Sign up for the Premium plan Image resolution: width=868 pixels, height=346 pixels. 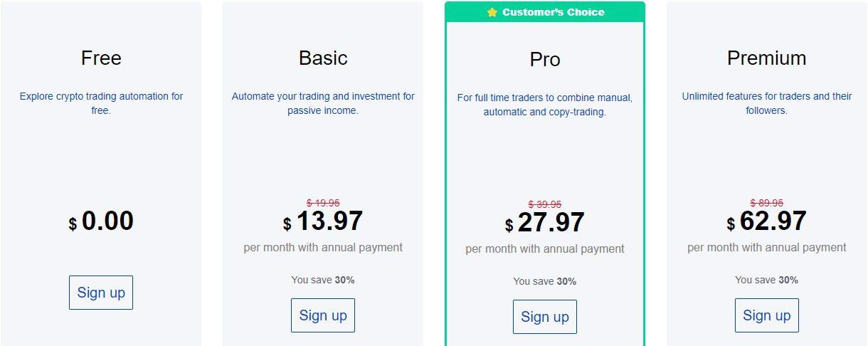point(767,315)
